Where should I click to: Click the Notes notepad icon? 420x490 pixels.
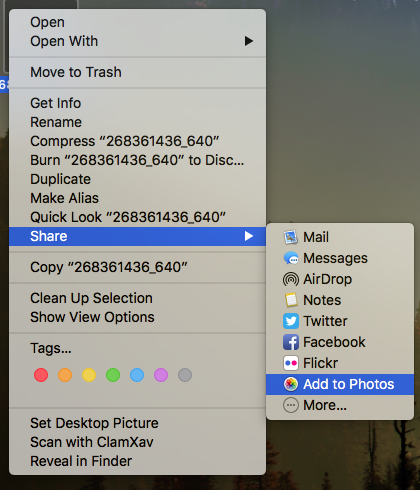click(x=291, y=300)
